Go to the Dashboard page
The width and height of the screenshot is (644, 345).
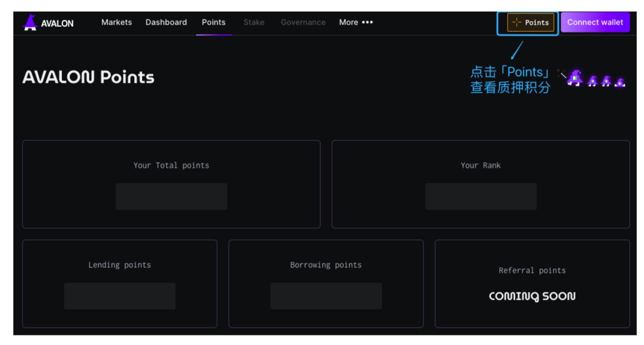coord(166,22)
